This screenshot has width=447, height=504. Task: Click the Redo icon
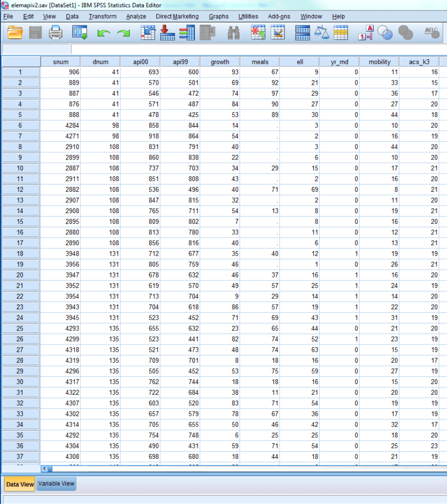[x=123, y=33]
